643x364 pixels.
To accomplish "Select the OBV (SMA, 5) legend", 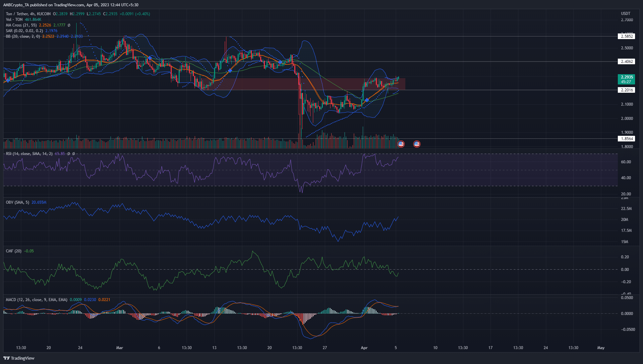I will tap(18, 202).
